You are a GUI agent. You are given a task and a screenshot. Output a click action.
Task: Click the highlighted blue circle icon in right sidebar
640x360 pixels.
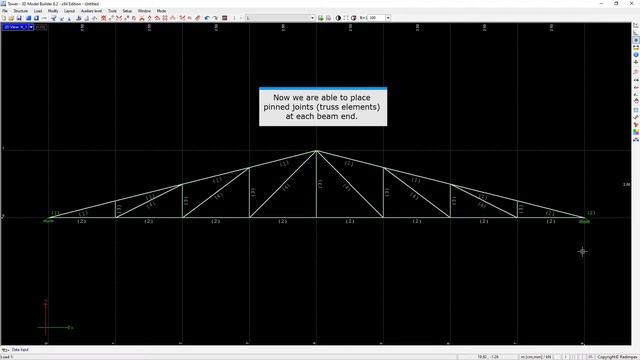pos(636,40)
